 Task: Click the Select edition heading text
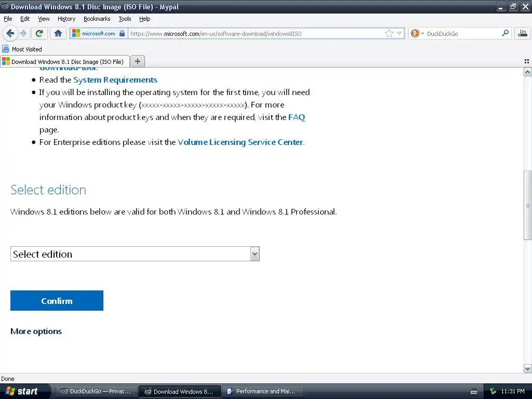[48, 190]
